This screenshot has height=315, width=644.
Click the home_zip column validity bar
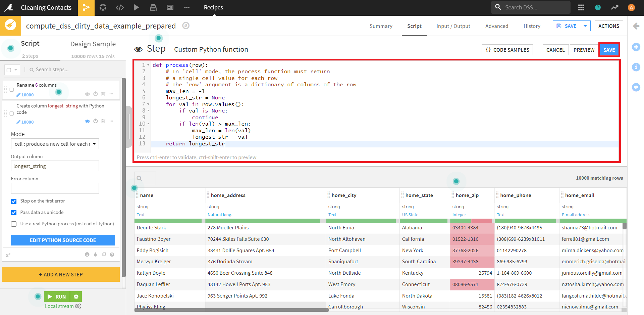point(471,221)
